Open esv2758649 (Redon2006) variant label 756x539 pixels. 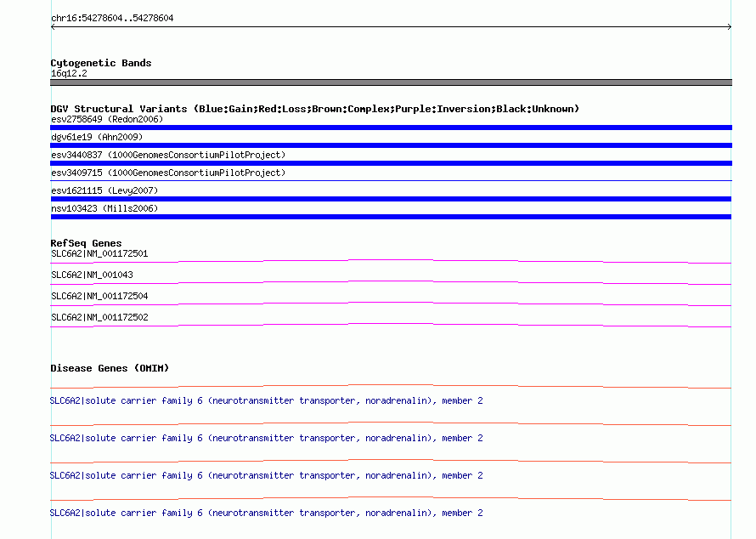click(x=107, y=119)
